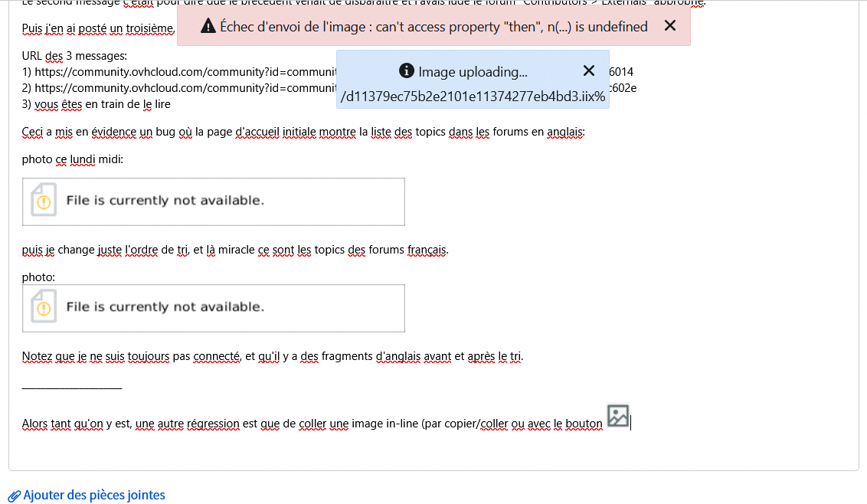
Task: Click the paperclip attachment icon
Action: point(14,496)
